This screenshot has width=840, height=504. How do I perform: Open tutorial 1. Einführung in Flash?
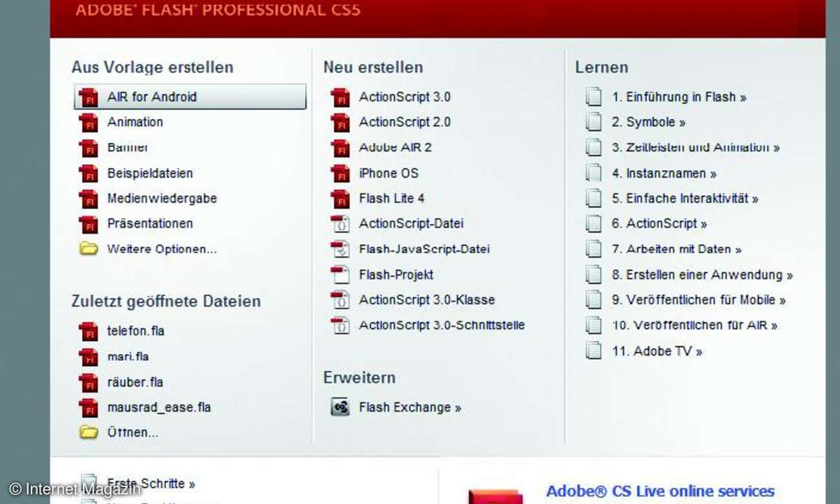pos(678,97)
